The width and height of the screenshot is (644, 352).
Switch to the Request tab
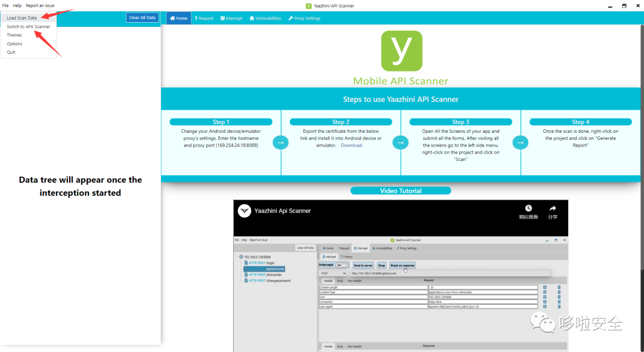click(x=204, y=18)
